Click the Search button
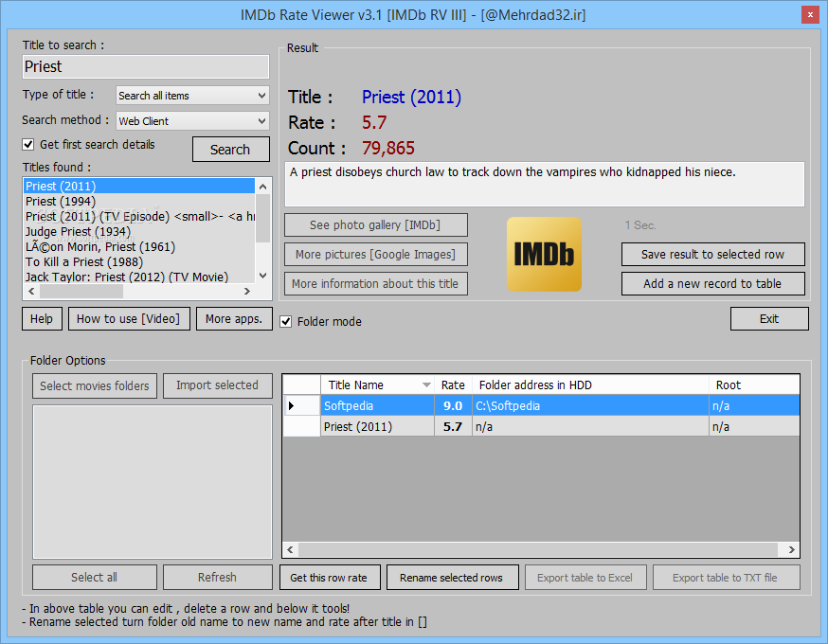Image resolution: width=828 pixels, height=644 pixels. [231, 150]
